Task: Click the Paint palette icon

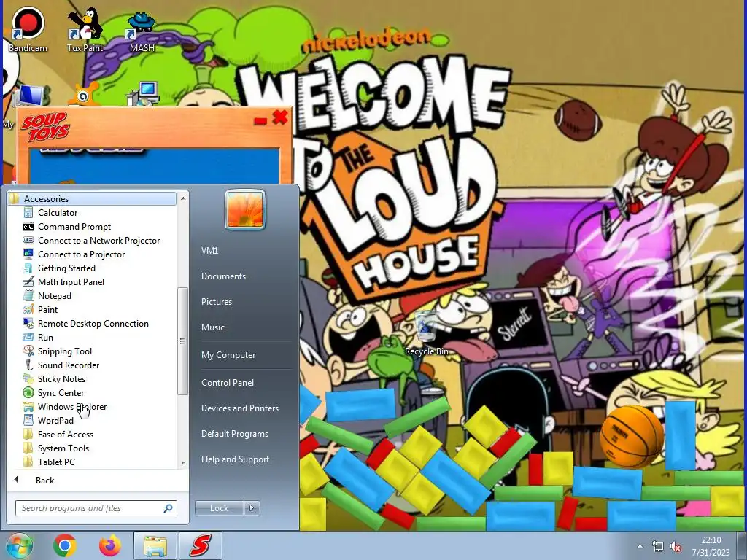Action: point(28,309)
